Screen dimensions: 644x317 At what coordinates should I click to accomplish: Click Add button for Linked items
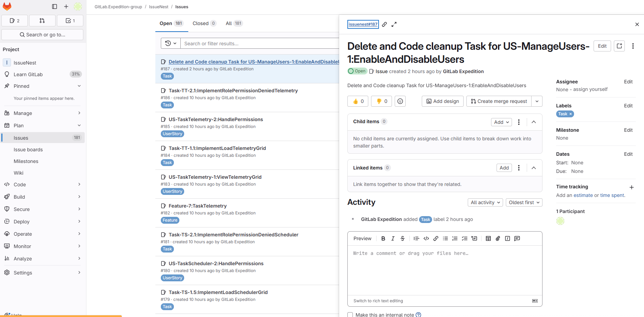504,168
